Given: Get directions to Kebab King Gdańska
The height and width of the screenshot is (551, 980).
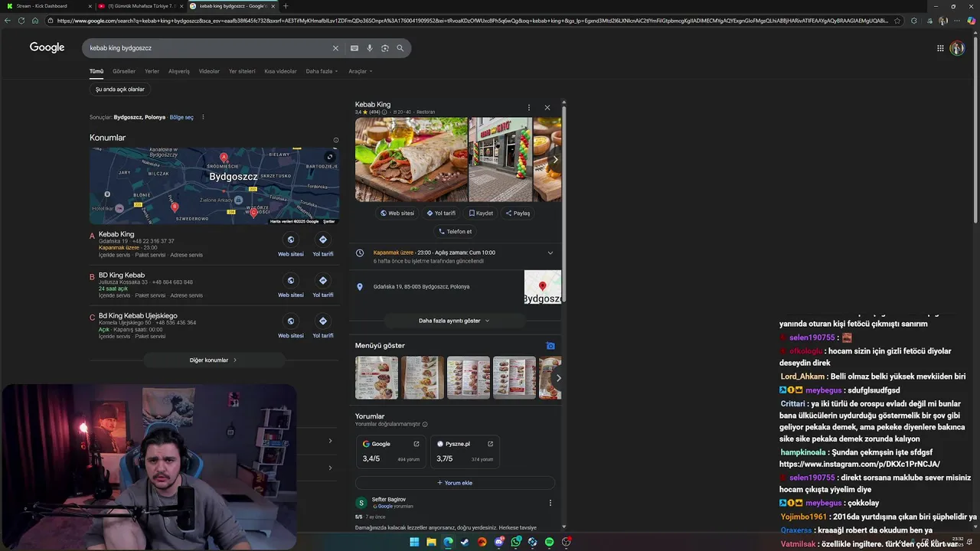Looking at the screenshot, I should tap(322, 240).
